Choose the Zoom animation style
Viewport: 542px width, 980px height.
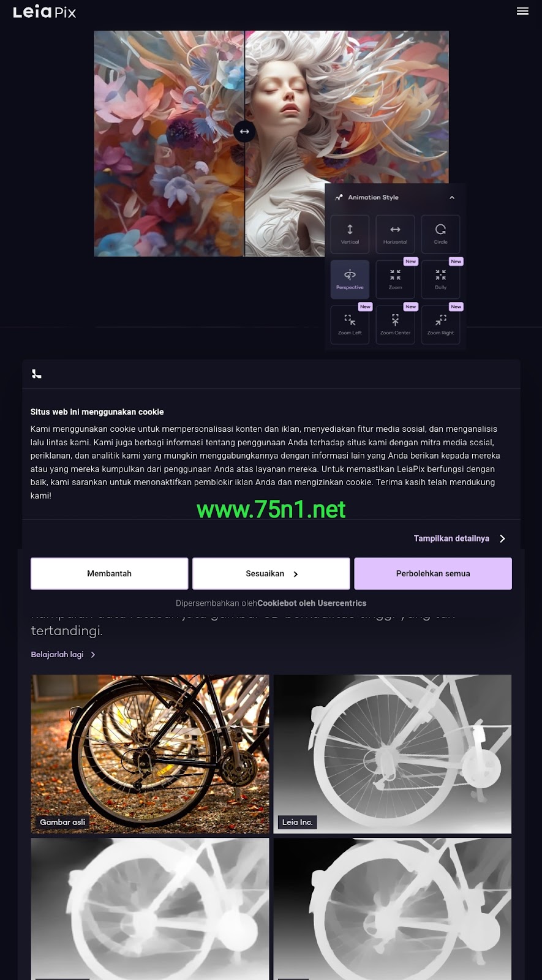coord(395,279)
